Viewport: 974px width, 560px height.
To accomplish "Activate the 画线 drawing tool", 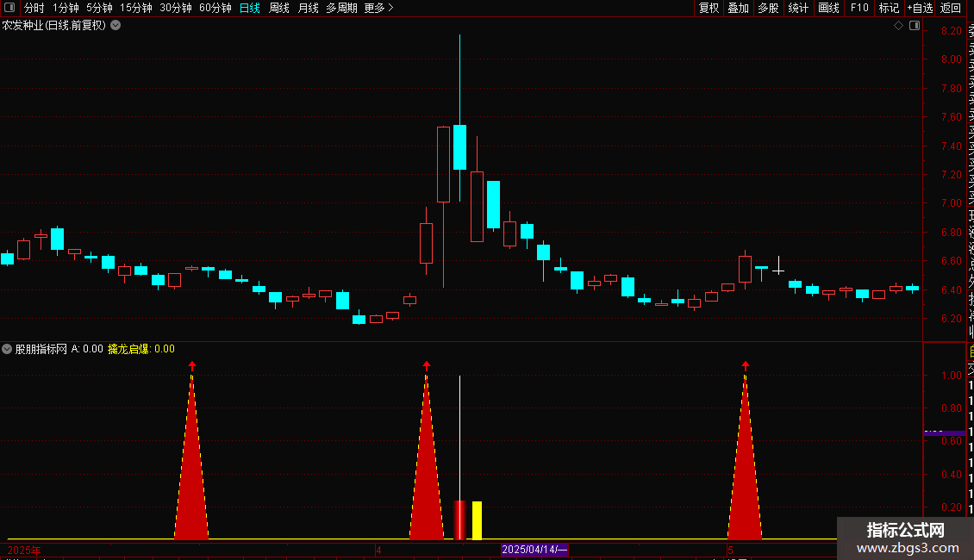I will pyautogui.click(x=828, y=8).
